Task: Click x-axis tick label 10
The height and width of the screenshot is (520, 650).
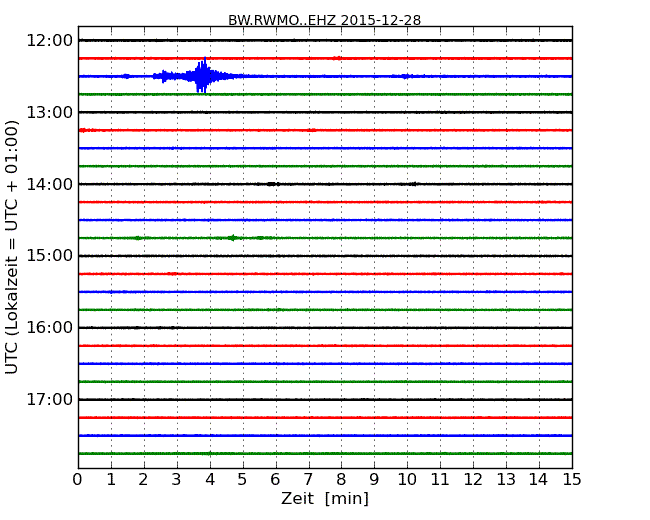Action: (x=407, y=480)
